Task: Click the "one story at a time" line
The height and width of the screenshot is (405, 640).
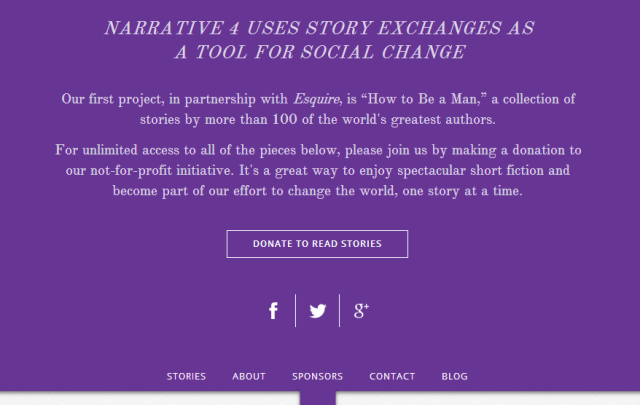Action: pyautogui.click(x=318, y=190)
